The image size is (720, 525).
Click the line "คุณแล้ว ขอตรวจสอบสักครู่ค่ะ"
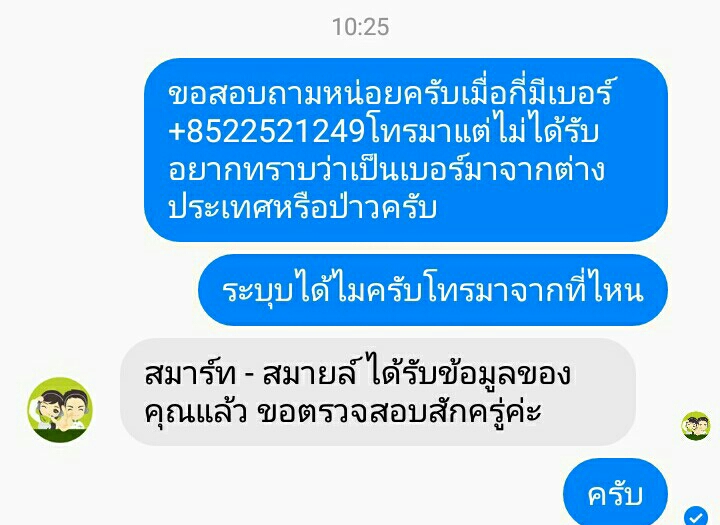pos(343,411)
